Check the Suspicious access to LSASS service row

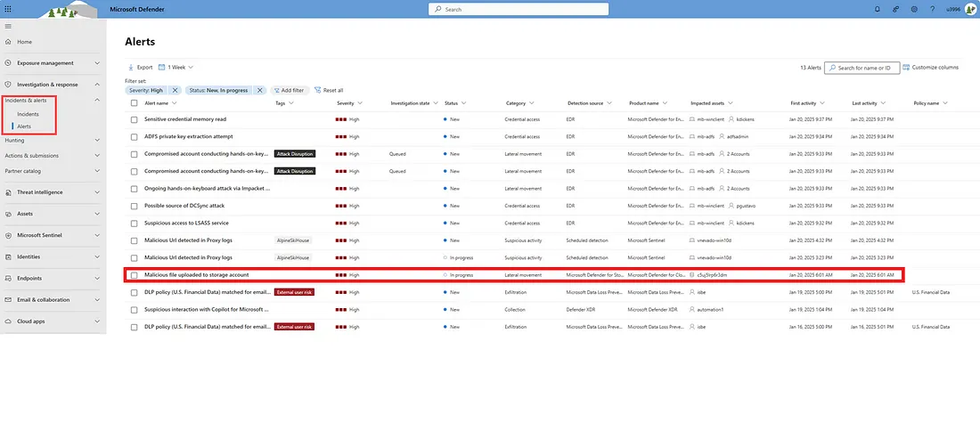tap(135, 223)
